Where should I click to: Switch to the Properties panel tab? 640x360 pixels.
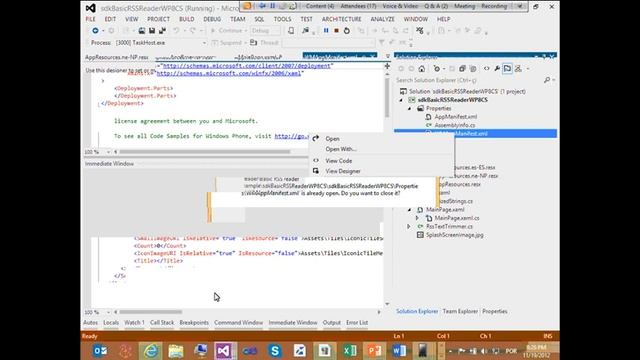495,311
